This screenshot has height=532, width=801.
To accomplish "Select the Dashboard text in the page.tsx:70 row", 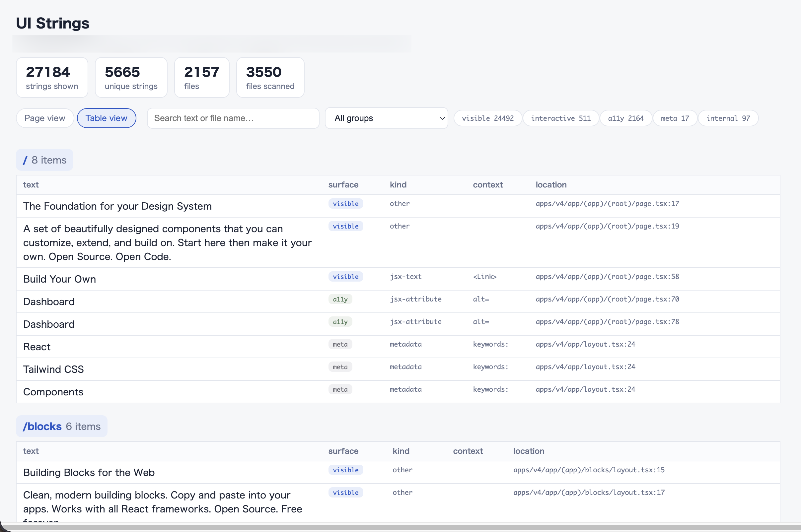I will click(x=49, y=301).
